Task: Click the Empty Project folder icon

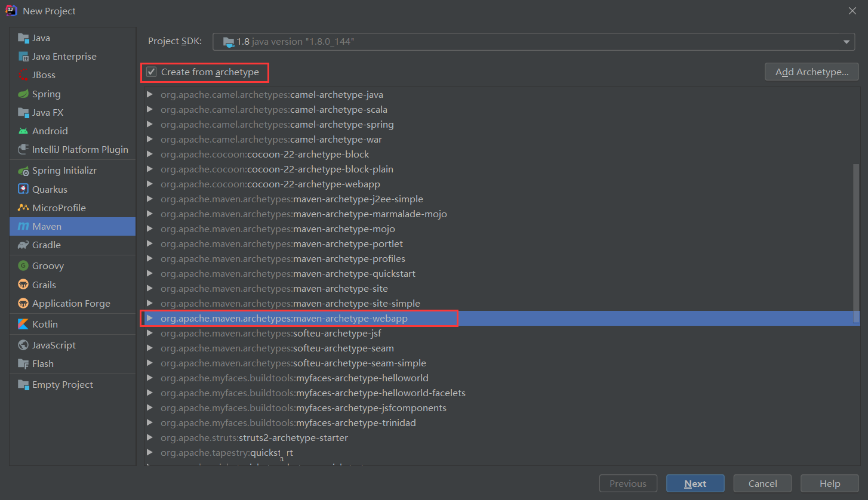Action: coord(23,384)
